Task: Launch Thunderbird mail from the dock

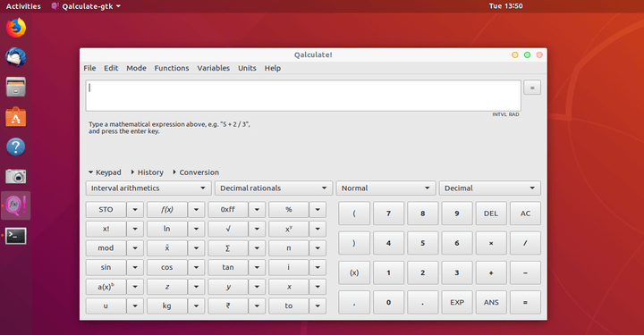Action: 15,57
